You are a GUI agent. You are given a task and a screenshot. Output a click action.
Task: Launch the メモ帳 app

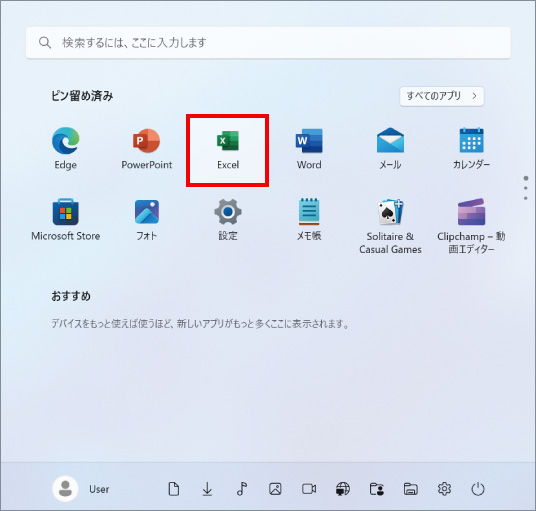click(309, 220)
